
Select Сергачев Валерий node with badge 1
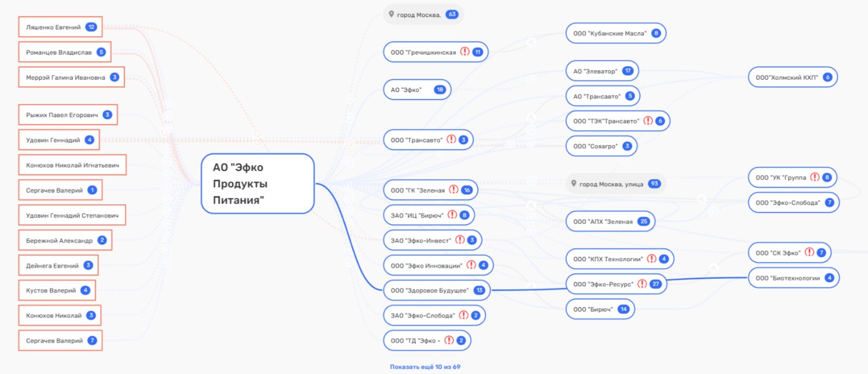[x=60, y=190]
